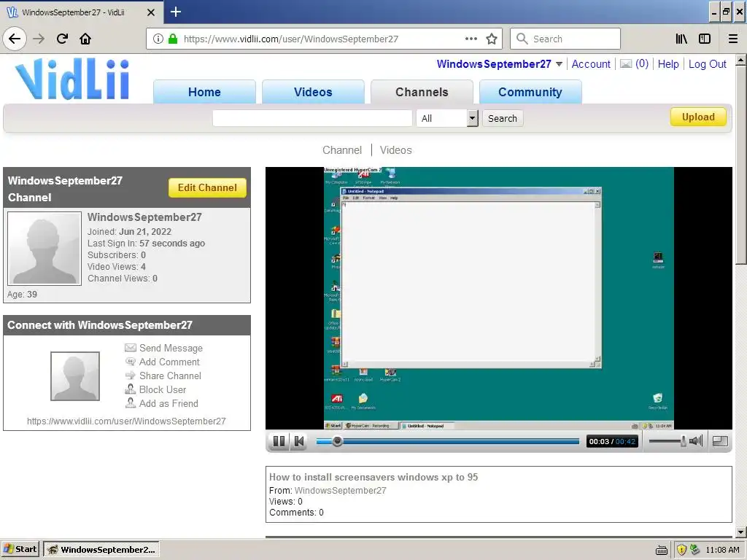Open the page actions three-dot menu

(471, 39)
